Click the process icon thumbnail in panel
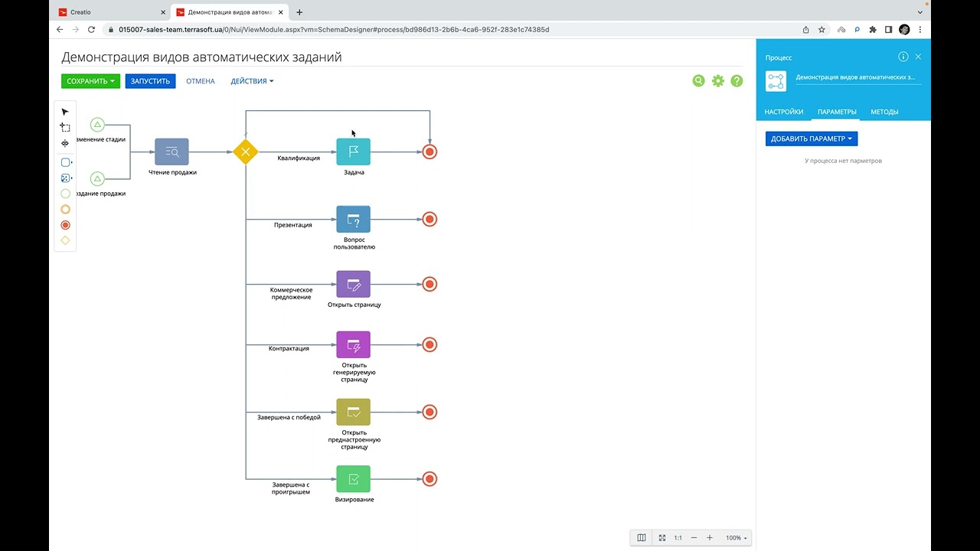980x551 pixels. pyautogui.click(x=776, y=81)
